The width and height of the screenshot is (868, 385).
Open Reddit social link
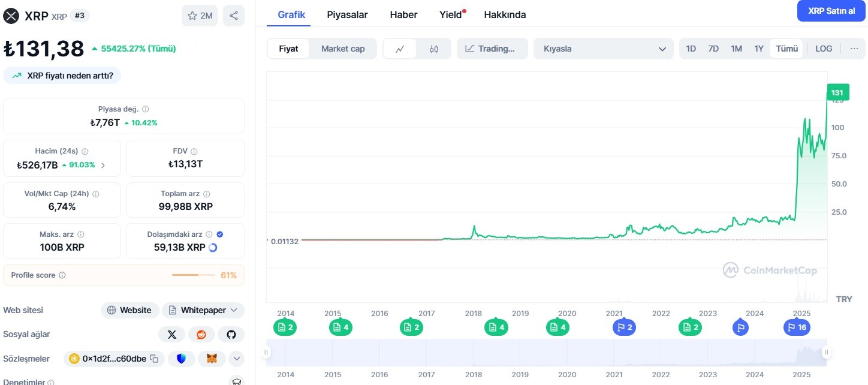coord(201,334)
